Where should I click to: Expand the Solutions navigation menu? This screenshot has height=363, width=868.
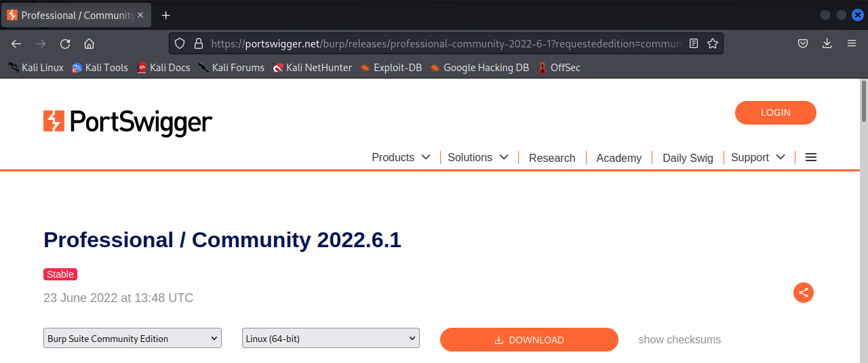pos(478,157)
